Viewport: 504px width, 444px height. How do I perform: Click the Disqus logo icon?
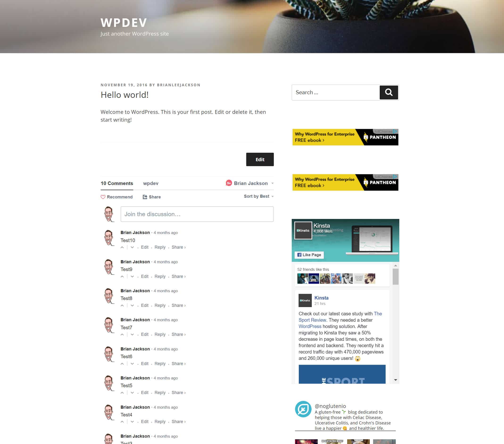click(x=229, y=183)
